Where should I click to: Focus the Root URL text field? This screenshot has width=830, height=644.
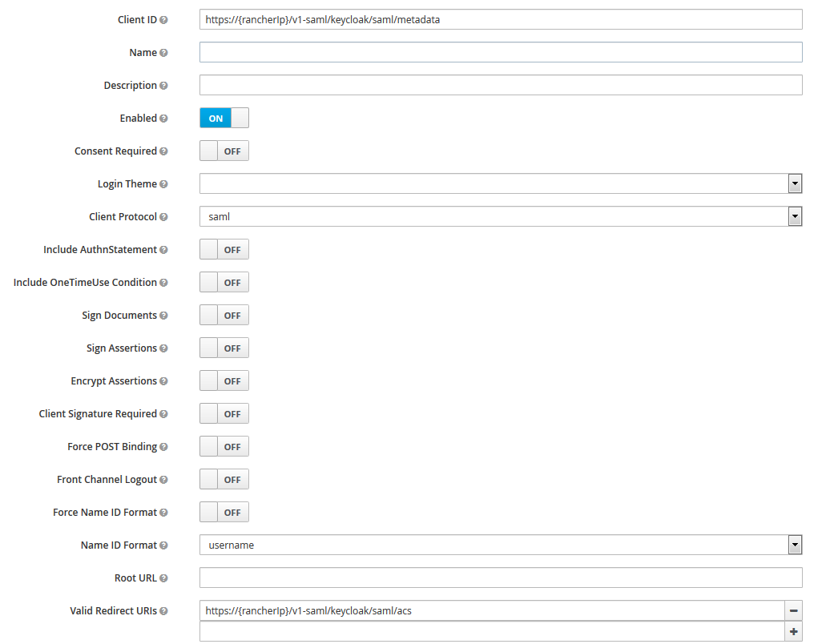(501, 578)
